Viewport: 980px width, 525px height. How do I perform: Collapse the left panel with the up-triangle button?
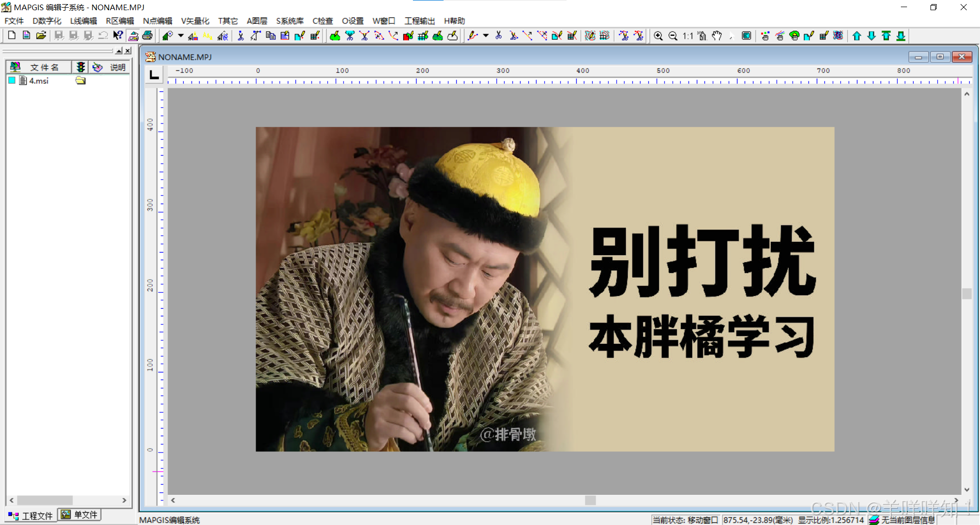click(119, 51)
